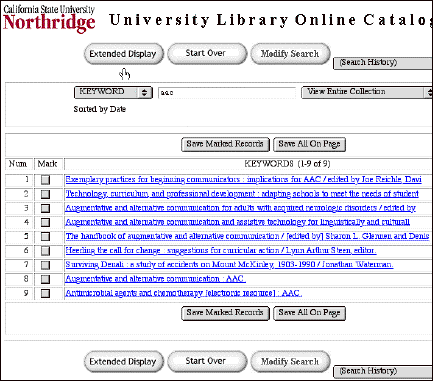Open 'Augmentative and alternative communication for adults' link
The image size is (433, 381).
pos(240,208)
